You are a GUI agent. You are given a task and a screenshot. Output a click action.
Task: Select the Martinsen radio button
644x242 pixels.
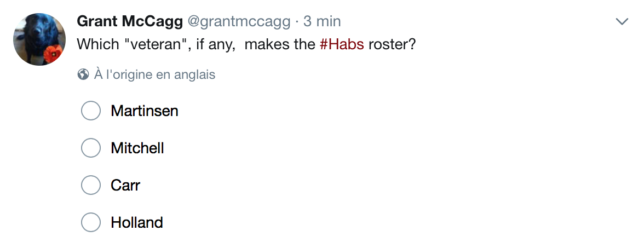pyautogui.click(x=91, y=111)
